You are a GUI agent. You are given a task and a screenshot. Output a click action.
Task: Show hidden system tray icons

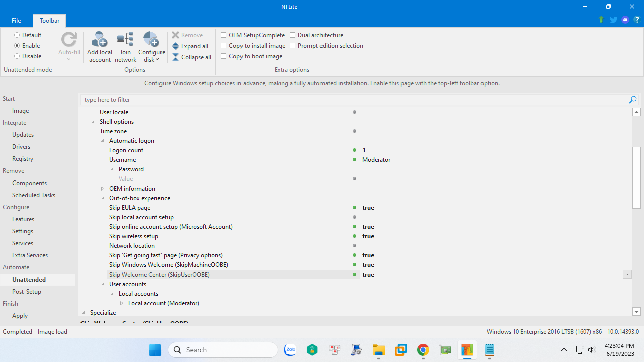pyautogui.click(x=564, y=350)
